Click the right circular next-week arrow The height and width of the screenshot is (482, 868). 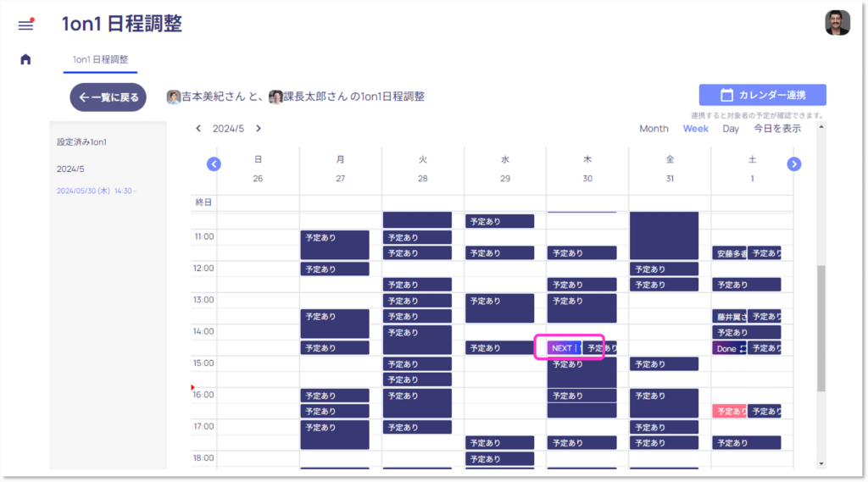point(794,163)
